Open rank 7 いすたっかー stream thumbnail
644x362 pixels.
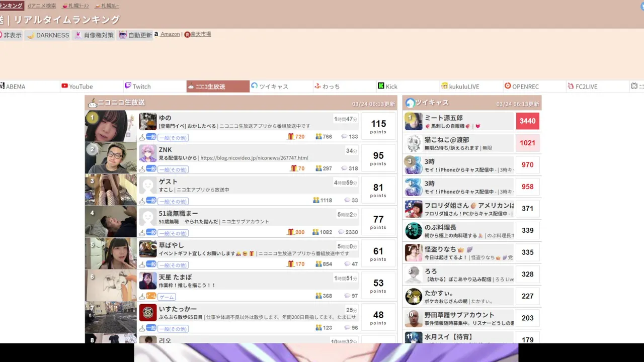(111, 317)
